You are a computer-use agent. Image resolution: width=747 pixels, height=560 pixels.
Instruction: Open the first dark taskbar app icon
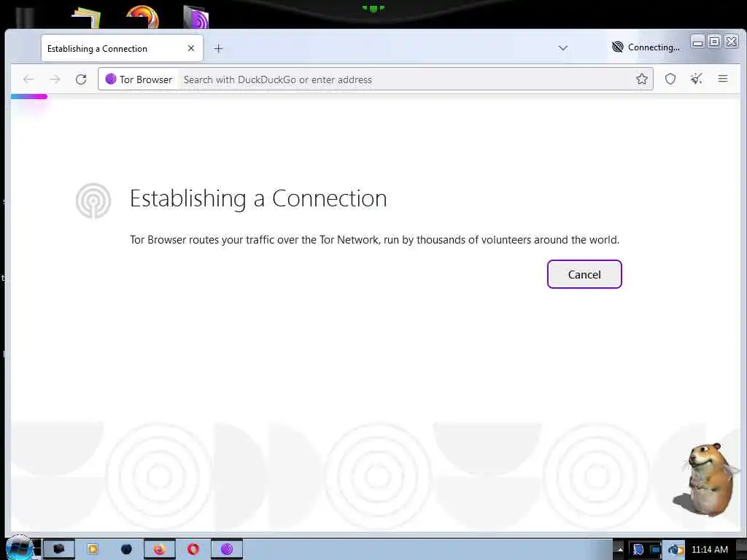(x=59, y=549)
